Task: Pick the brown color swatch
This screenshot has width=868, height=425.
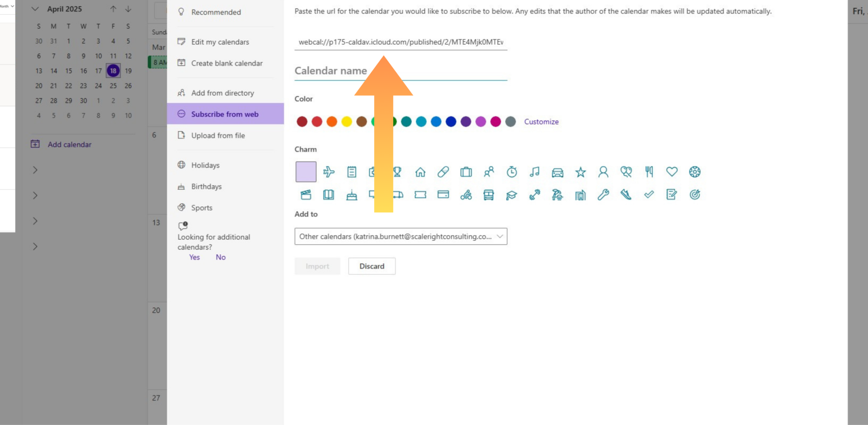Action: (362, 122)
